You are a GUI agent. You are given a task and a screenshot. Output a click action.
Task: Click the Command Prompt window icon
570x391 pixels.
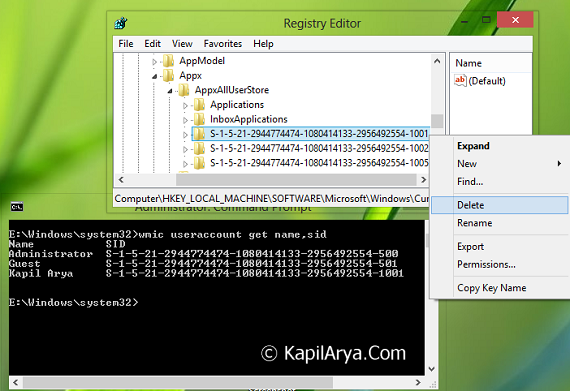17,207
